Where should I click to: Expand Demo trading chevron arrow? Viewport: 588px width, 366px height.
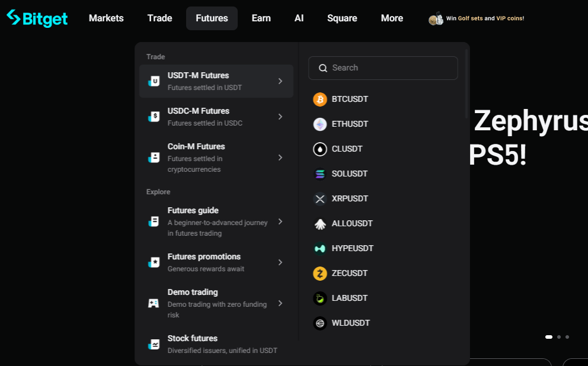[x=280, y=303]
